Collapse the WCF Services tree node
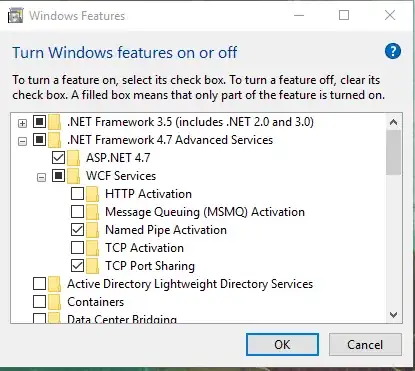 click(x=41, y=177)
